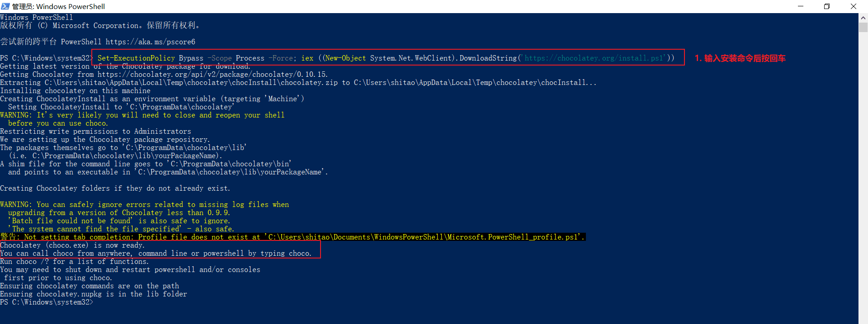Viewport: 868px width, 324px height.
Task: Select the 管理员: Windows PowerShell title text
Action: (x=59, y=6)
